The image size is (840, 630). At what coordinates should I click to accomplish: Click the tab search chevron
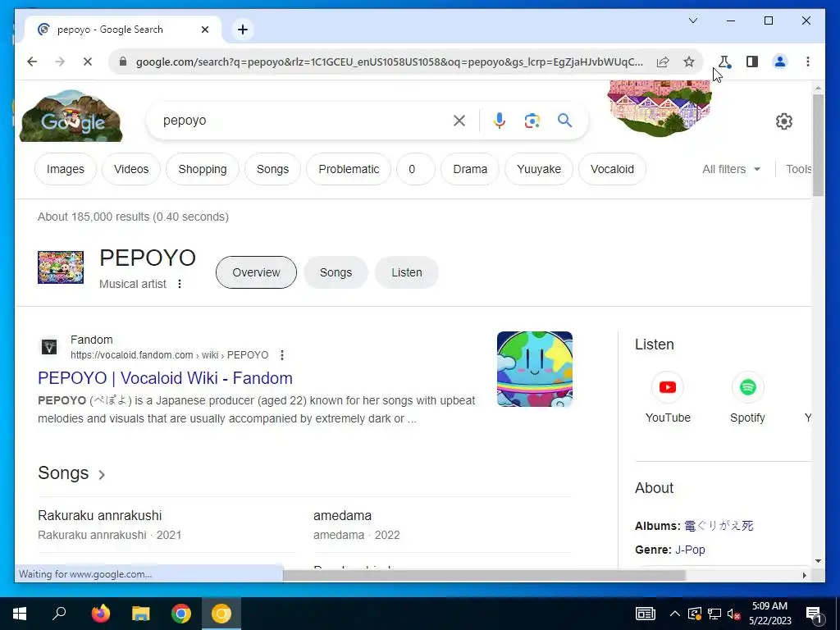point(692,21)
